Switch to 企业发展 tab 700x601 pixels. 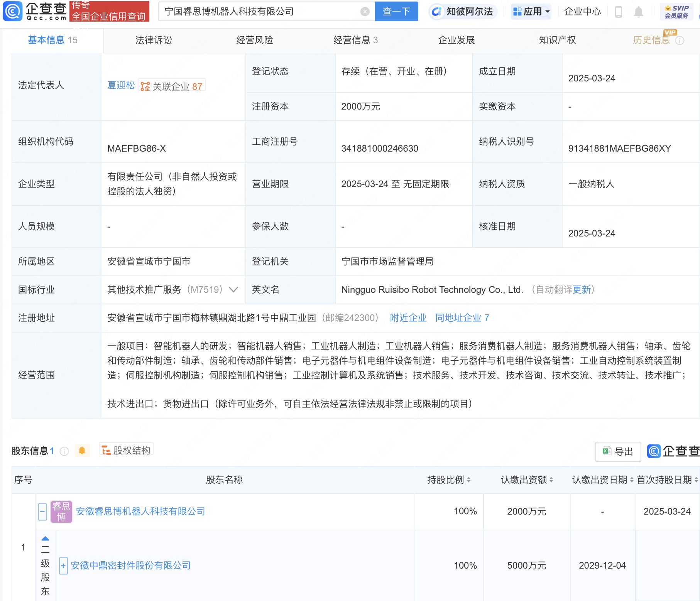(457, 40)
